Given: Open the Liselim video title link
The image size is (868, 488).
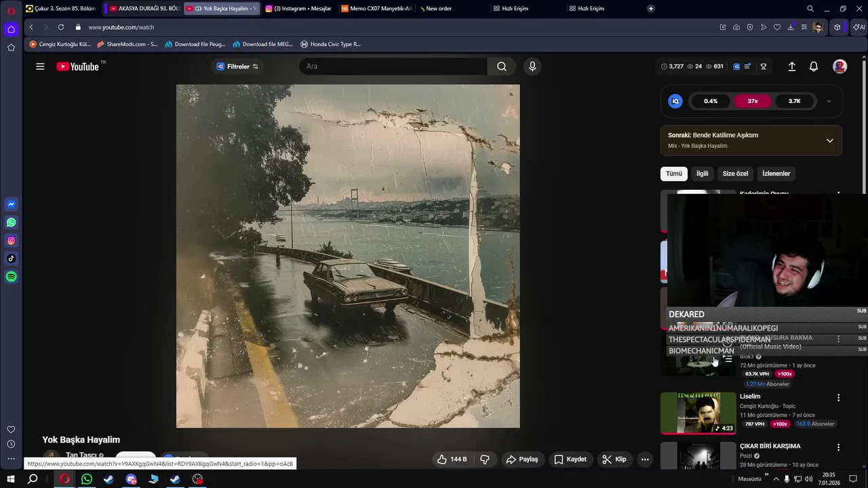Looking at the screenshot, I should tap(750, 396).
